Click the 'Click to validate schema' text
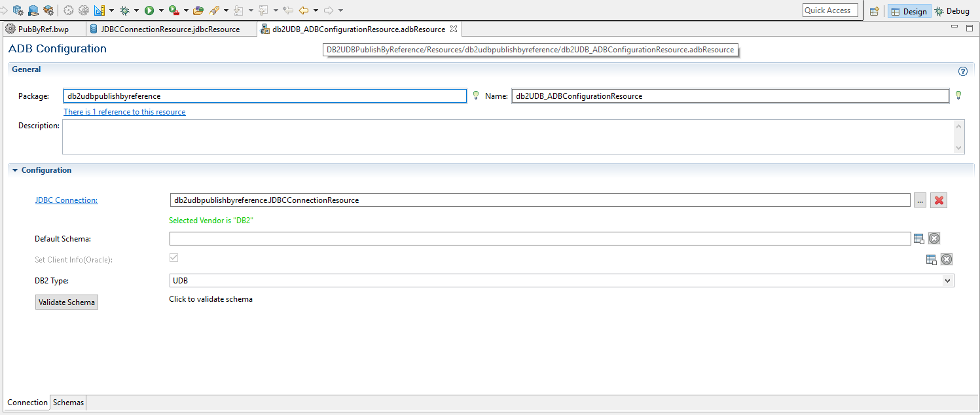The image size is (980, 415). pyautogui.click(x=211, y=299)
